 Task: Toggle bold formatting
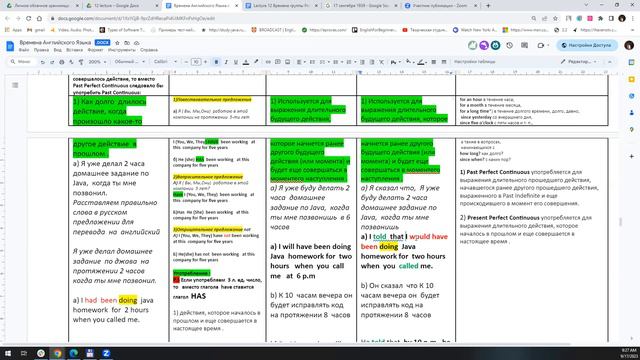216,62
